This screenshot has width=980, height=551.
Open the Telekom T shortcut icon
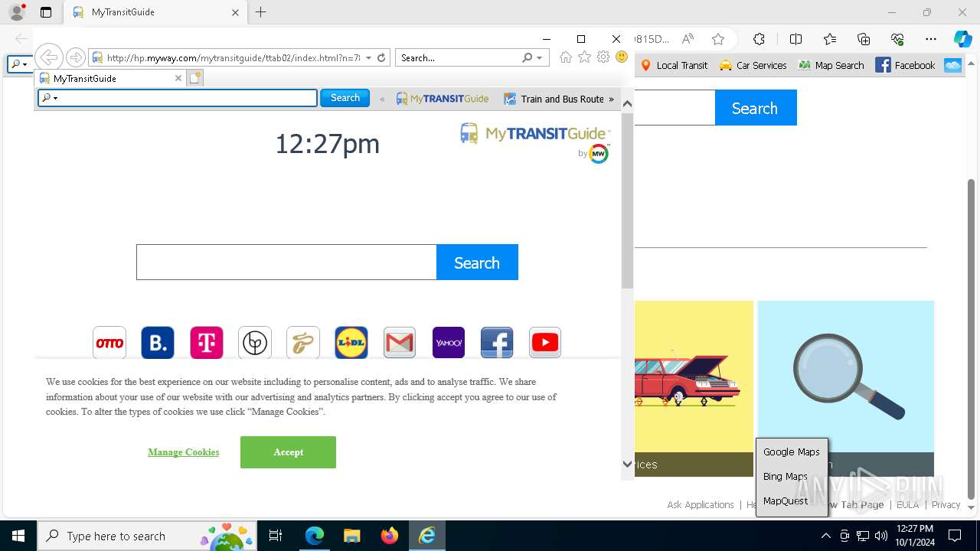pyautogui.click(x=207, y=343)
